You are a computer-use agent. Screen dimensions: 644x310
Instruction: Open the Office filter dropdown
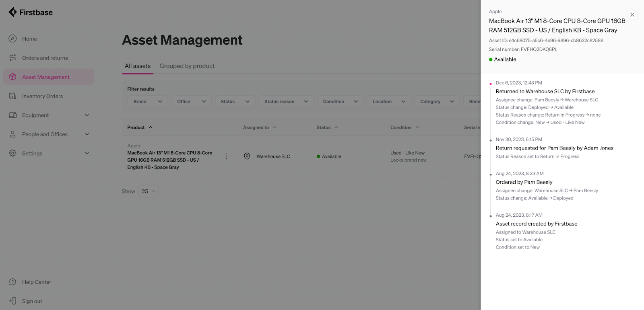[192, 101]
